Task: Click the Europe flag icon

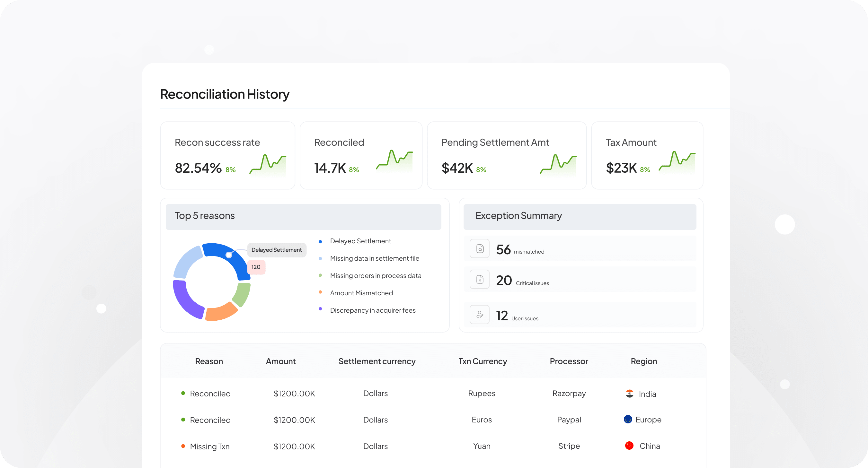Action: tap(628, 419)
